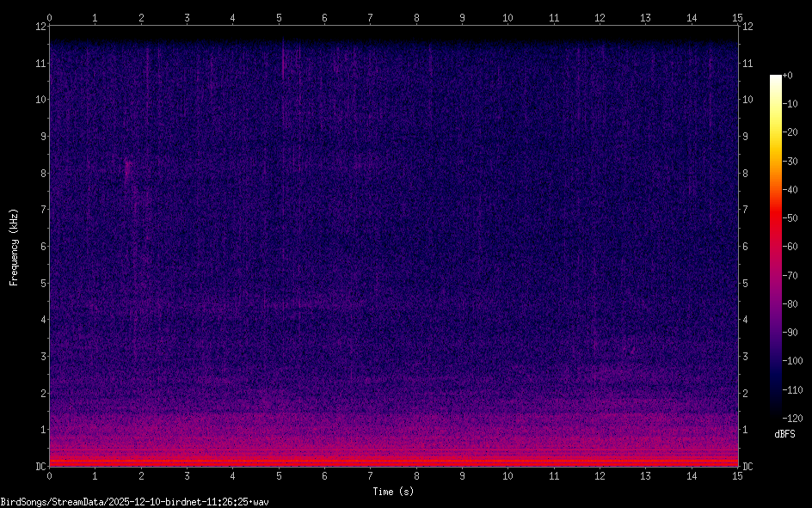Click the 8 kHz label on the left frequency axis
The height and width of the screenshot is (508, 812).
click(40, 173)
